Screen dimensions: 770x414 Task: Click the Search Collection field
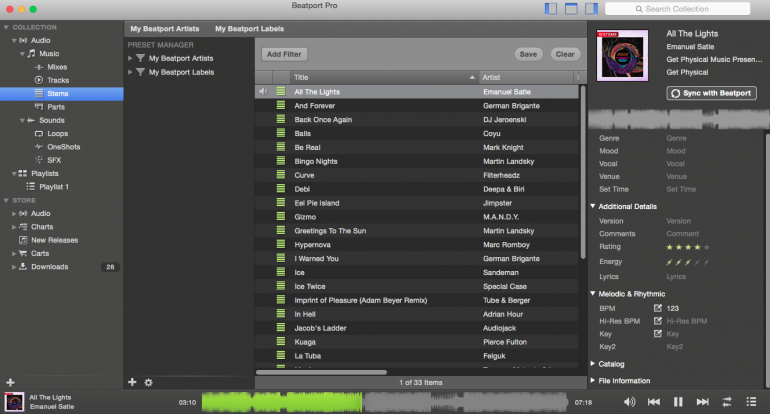(677, 9)
